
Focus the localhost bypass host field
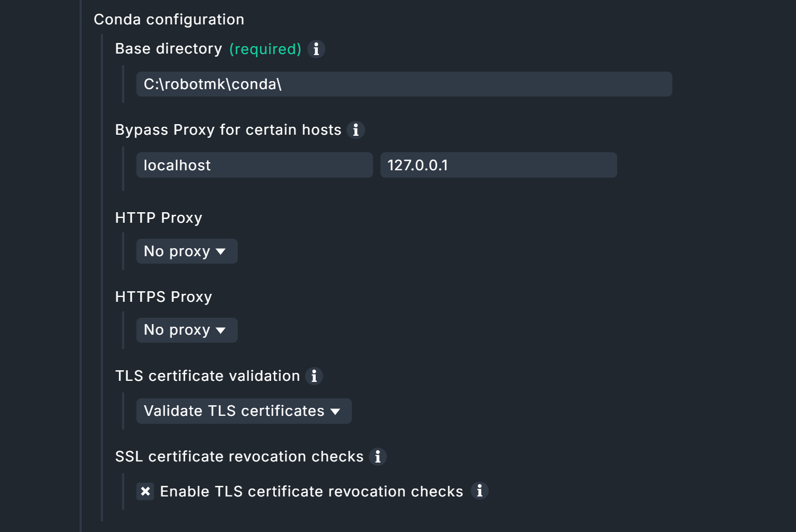pyautogui.click(x=254, y=165)
